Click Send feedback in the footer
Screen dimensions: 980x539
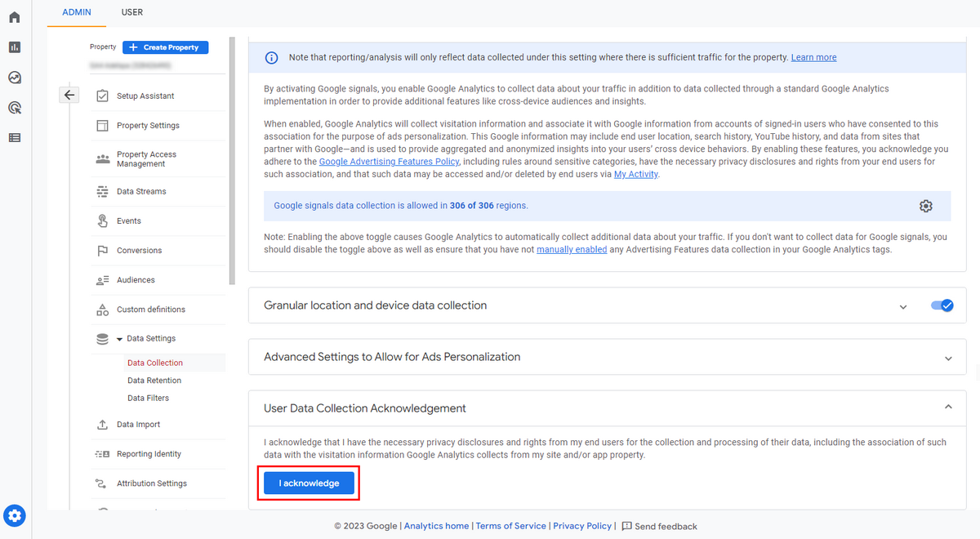pyautogui.click(x=666, y=527)
